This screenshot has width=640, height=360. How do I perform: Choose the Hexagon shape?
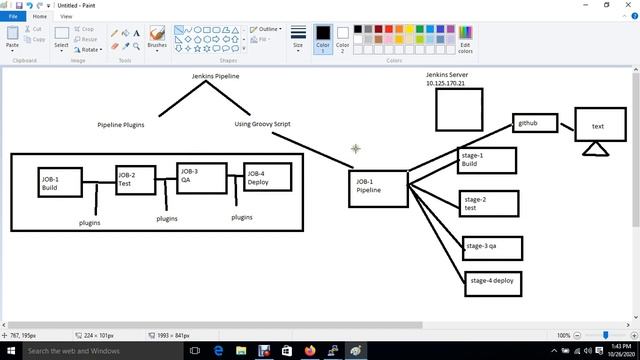click(x=207, y=39)
